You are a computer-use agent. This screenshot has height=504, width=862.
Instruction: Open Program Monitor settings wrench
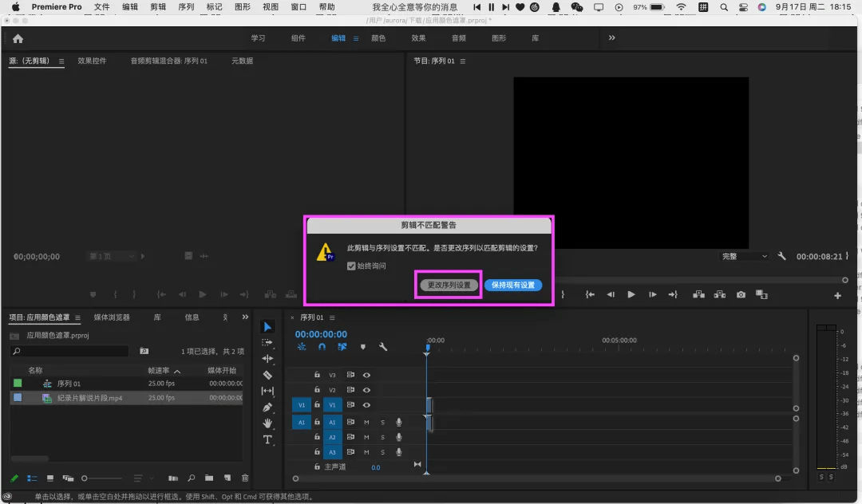click(781, 256)
